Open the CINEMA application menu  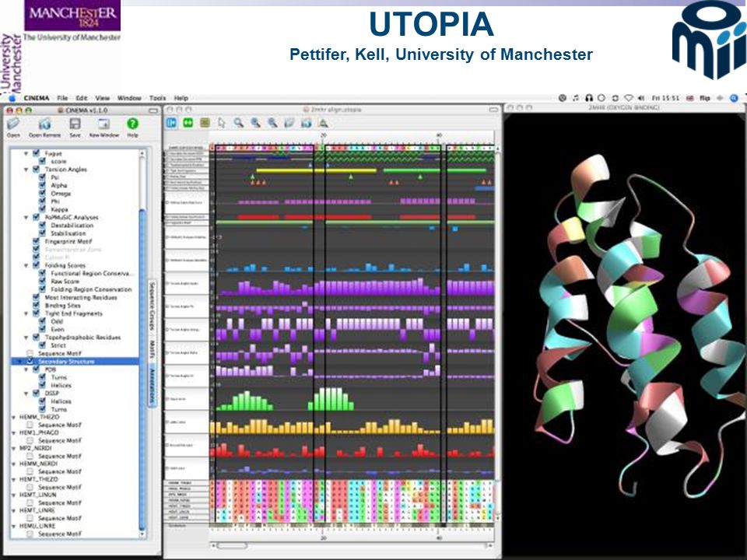coord(37,98)
